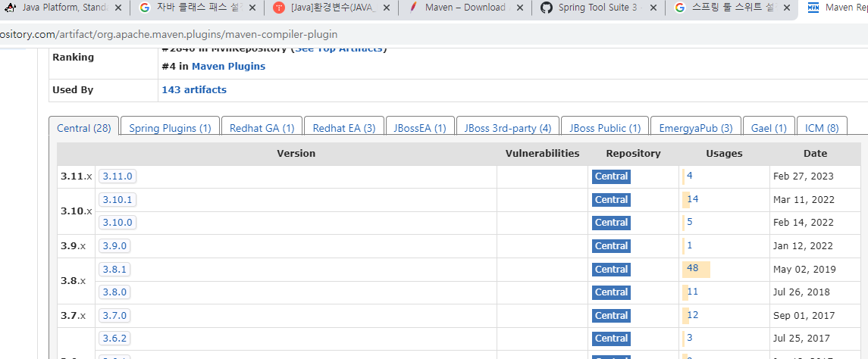Open the 11 usages link for 3.8.0
Screen dimensions: 868x359
pyautogui.click(x=693, y=292)
